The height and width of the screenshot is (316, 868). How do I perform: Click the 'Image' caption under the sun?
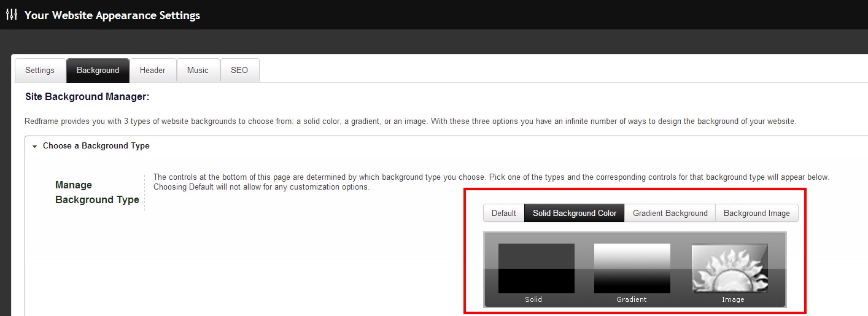click(733, 299)
